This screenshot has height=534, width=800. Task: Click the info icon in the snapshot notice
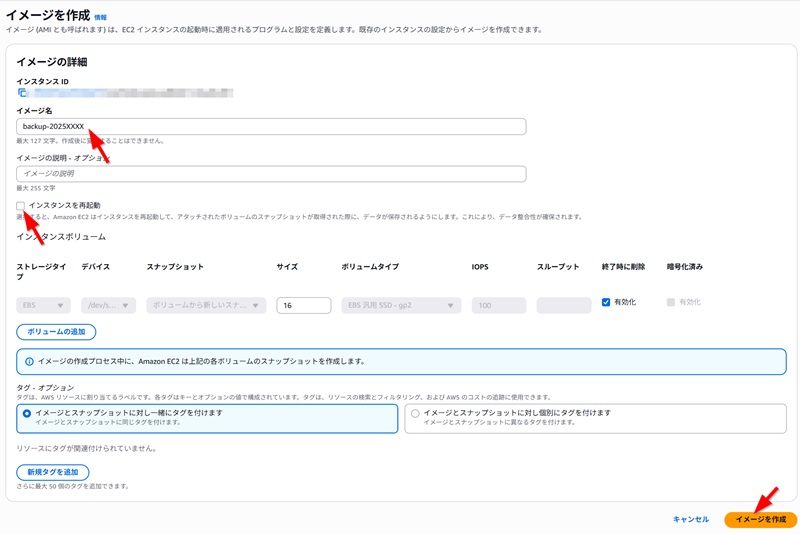coord(29,361)
